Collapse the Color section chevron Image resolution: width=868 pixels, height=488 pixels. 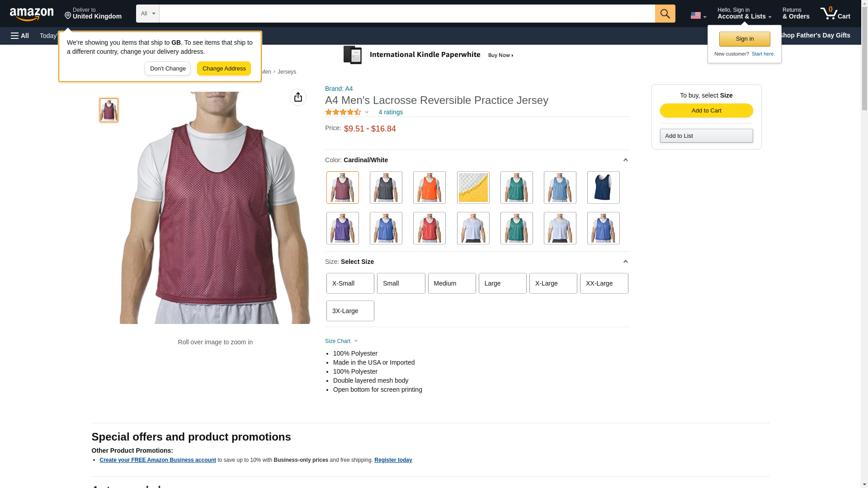click(x=625, y=160)
